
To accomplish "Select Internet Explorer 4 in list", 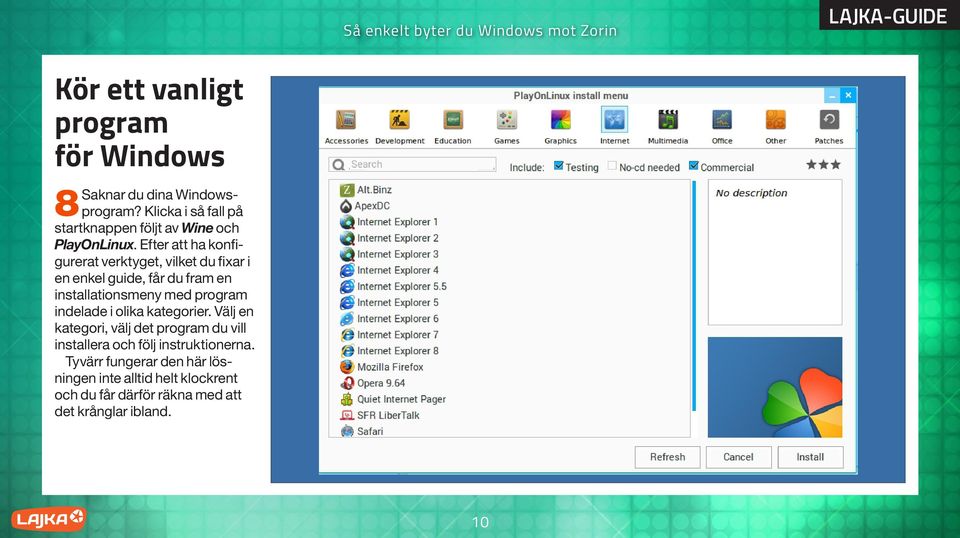I will (397, 270).
